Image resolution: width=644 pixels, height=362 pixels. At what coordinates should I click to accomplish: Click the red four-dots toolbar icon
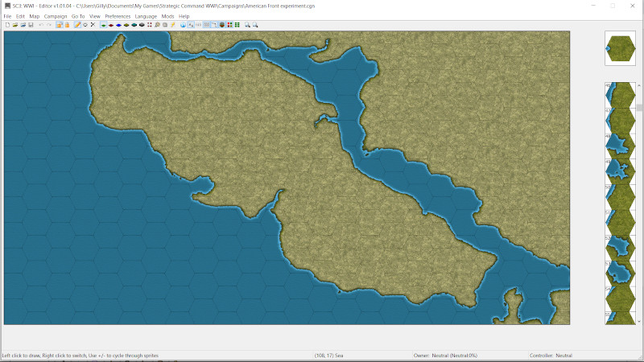(150, 25)
